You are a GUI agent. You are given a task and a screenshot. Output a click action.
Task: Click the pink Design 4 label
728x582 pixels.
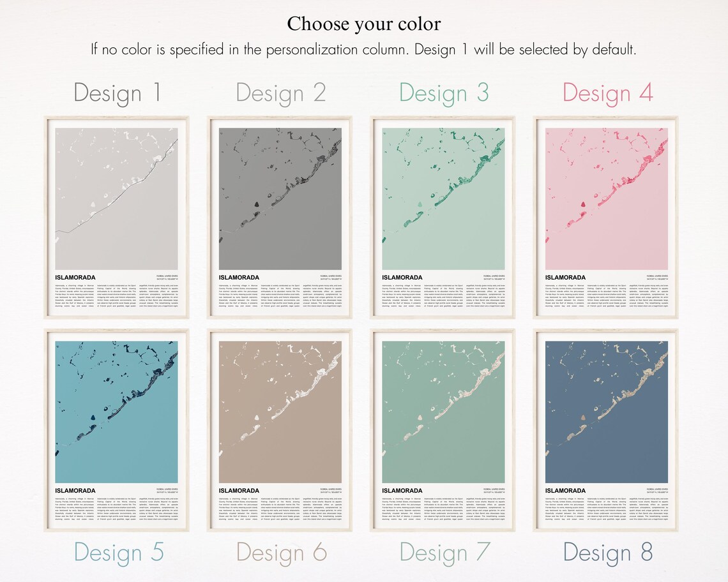pyautogui.click(x=608, y=93)
